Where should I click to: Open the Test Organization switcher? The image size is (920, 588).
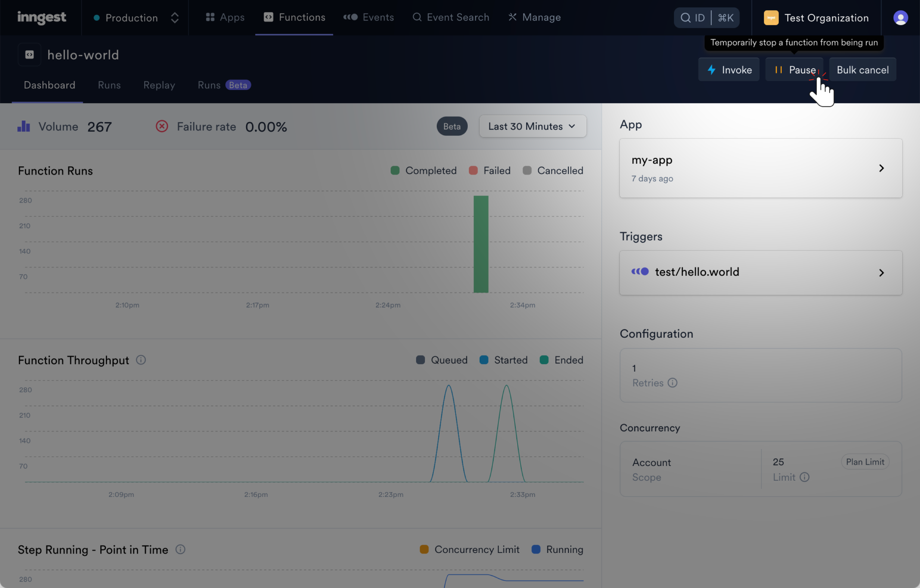coord(816,18)
